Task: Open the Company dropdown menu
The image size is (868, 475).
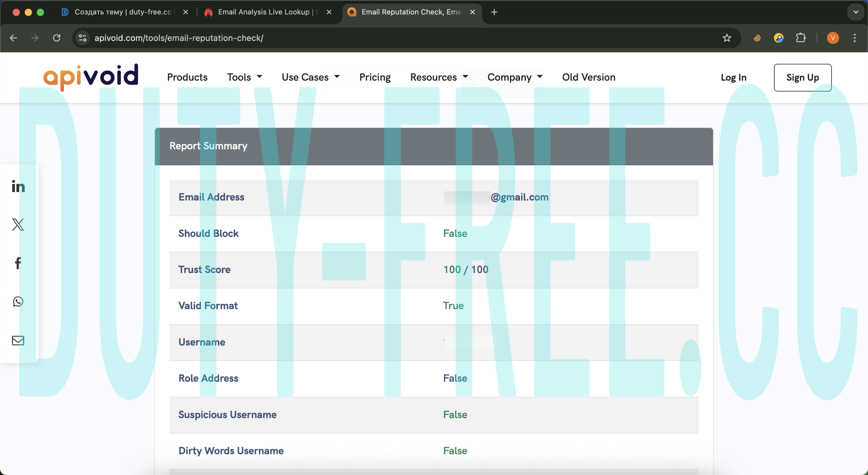Action: coord(514,77)
